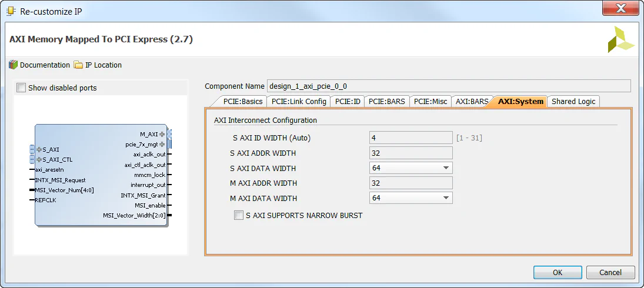This screenshot has width=644, height=288.
Task: Open the PCIE:BARS tab
Action: coord(386,101)
